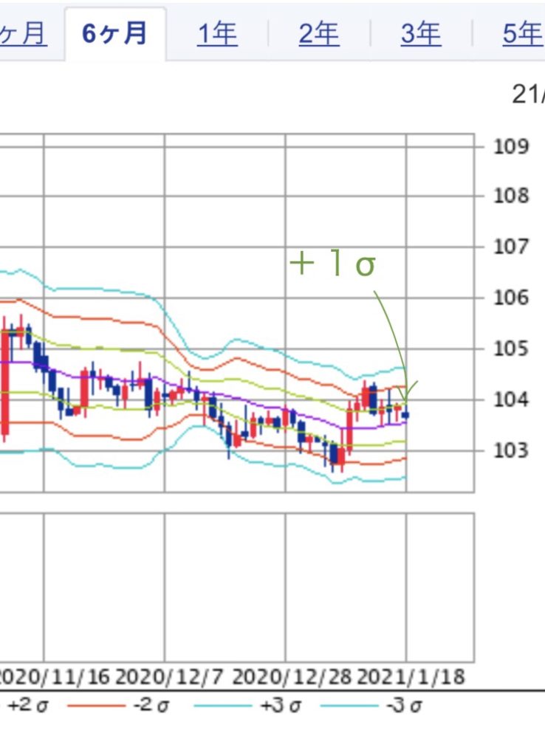This screenshot has width=545, height=756.
Task: Select the 6ヶ月 chart period tab
Action: pos(114,34)
